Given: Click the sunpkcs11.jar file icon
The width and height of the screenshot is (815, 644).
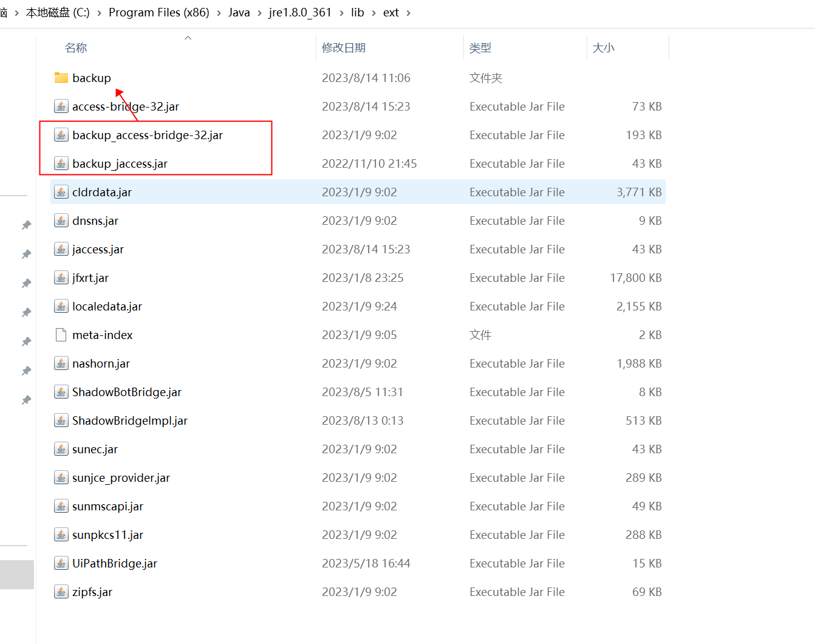Looking at the screenshot, I should pyautogui.click(x=61, y=535).
